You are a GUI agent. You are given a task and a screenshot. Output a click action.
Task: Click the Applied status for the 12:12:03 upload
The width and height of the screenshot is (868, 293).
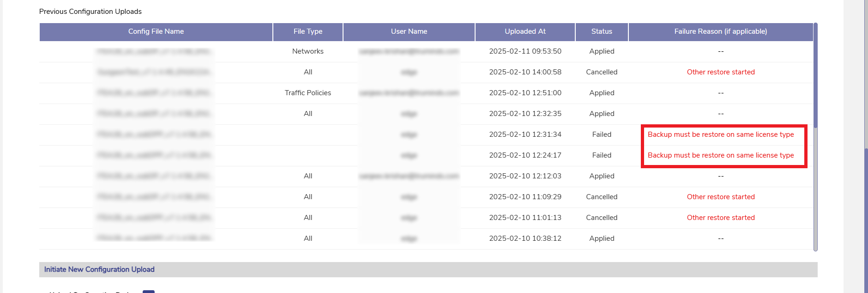pyautogui.click(x=602, y=176)
